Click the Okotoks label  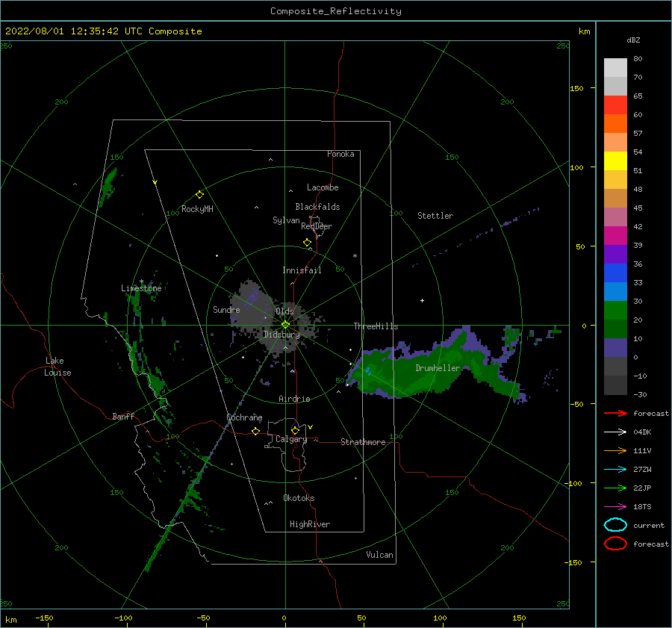click(x=299, y=498)
